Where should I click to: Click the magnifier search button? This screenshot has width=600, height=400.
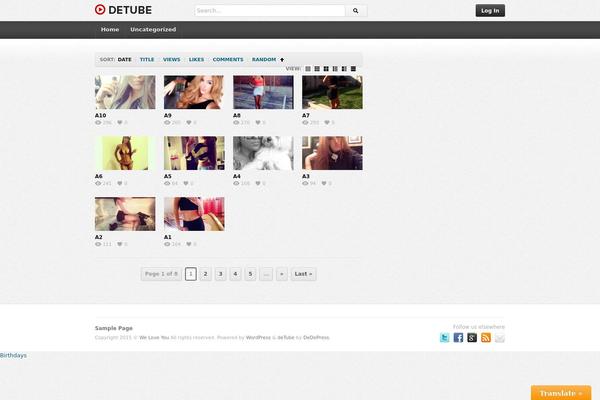pos(356,11)
